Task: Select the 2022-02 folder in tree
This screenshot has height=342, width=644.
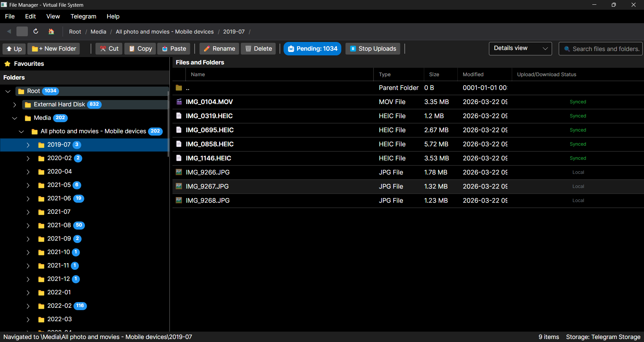Action: point(59,306)
